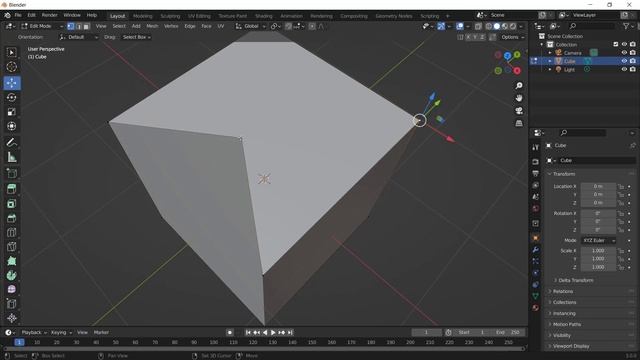Open the Render menu
640x360 pixels.
(x=49, y=15)
